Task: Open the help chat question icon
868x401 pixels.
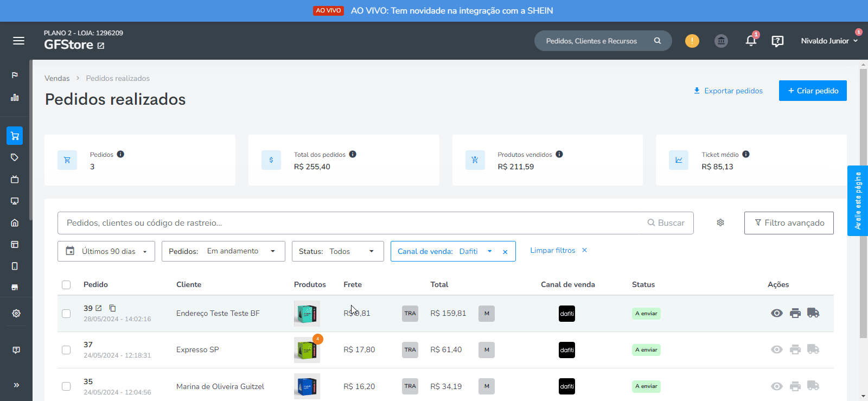Action: (777, 41)
